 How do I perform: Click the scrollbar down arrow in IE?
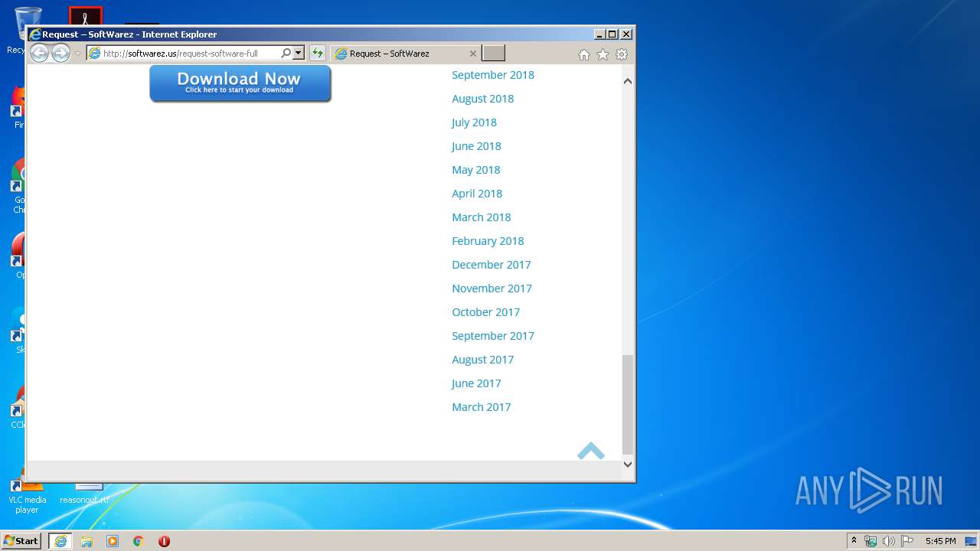pos(628,464)
